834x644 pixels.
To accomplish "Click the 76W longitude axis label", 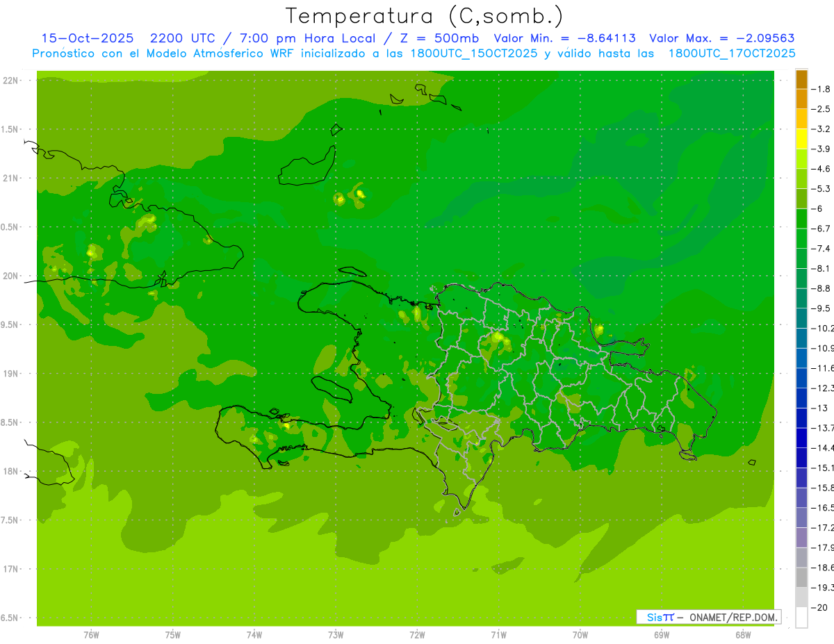I will point(91,635).
